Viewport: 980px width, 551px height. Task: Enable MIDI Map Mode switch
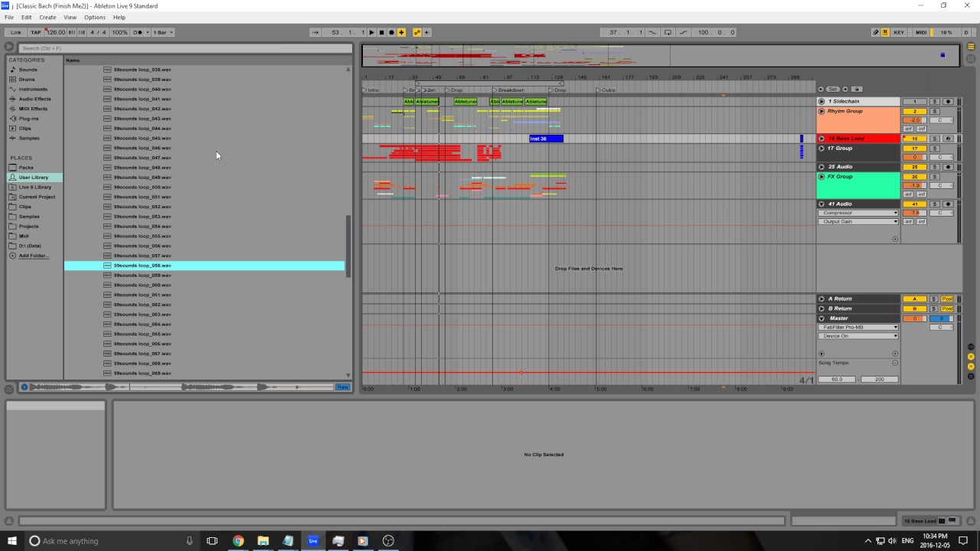(x=921, y=32)
